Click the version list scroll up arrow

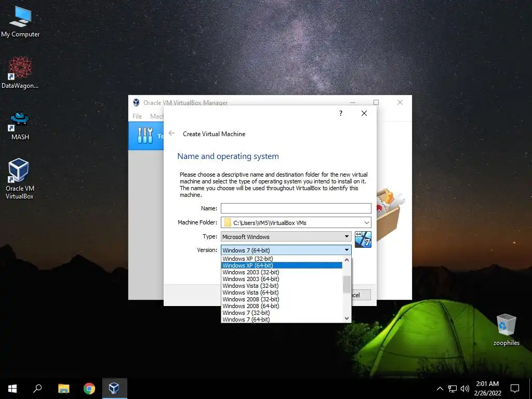347,260
